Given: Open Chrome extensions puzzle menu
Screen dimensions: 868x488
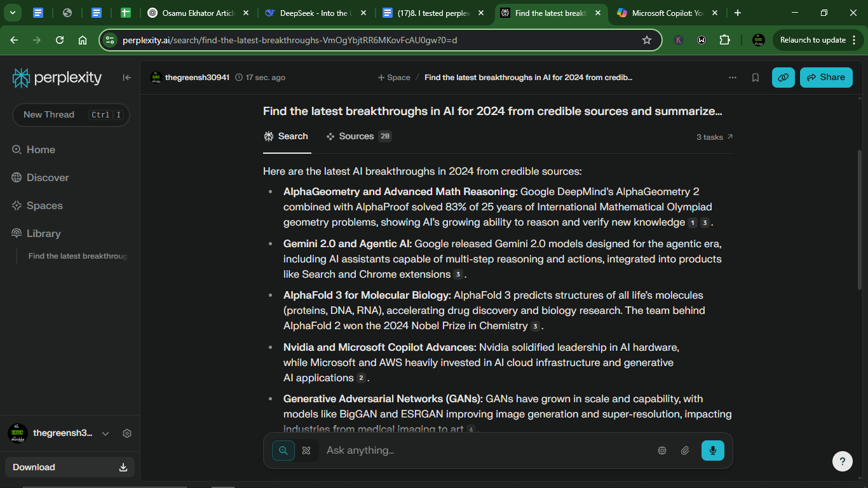Looking at the screenshot, I should [x=724, y=40].
